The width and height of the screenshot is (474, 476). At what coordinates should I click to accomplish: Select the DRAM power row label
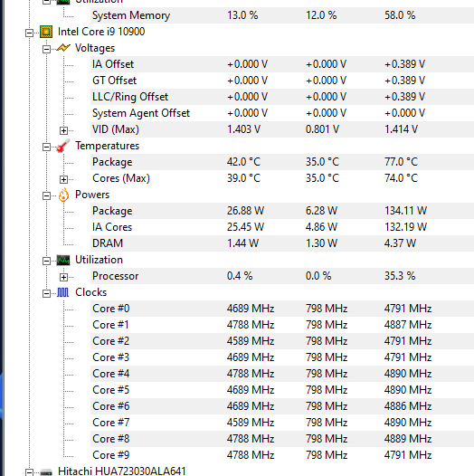108,243
